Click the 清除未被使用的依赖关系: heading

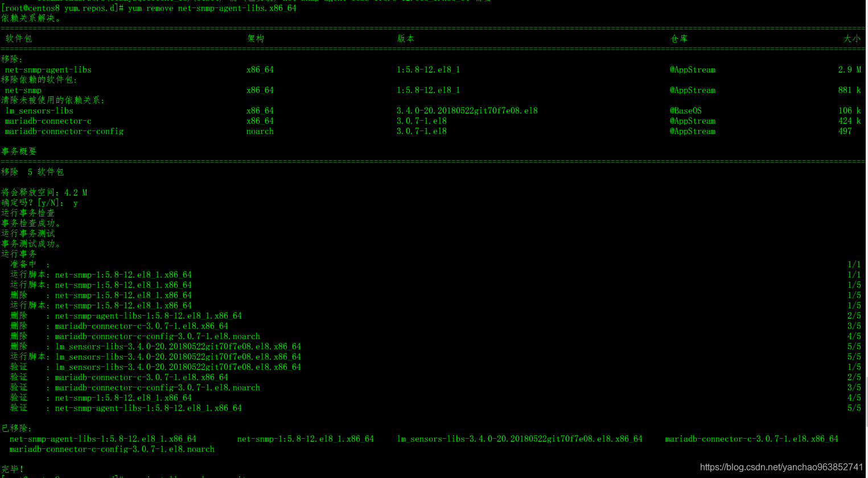pos(53,100)
